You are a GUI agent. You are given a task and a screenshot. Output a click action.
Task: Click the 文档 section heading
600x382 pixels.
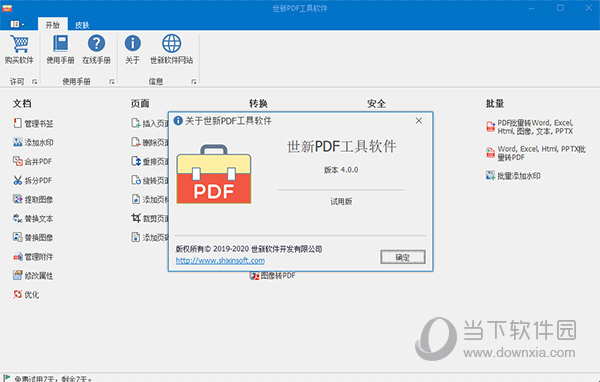pos(22,103)
